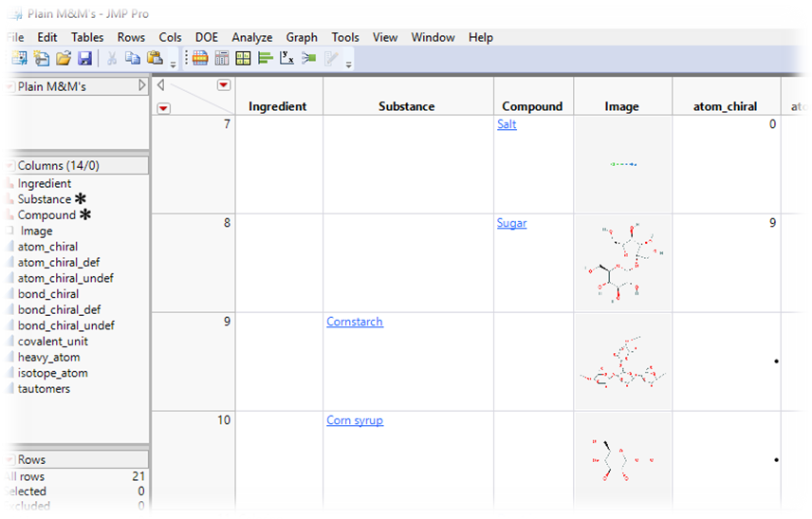812x519 pixels.
Task: Click the asterisk next to Compound column
Action: (85, 214)
